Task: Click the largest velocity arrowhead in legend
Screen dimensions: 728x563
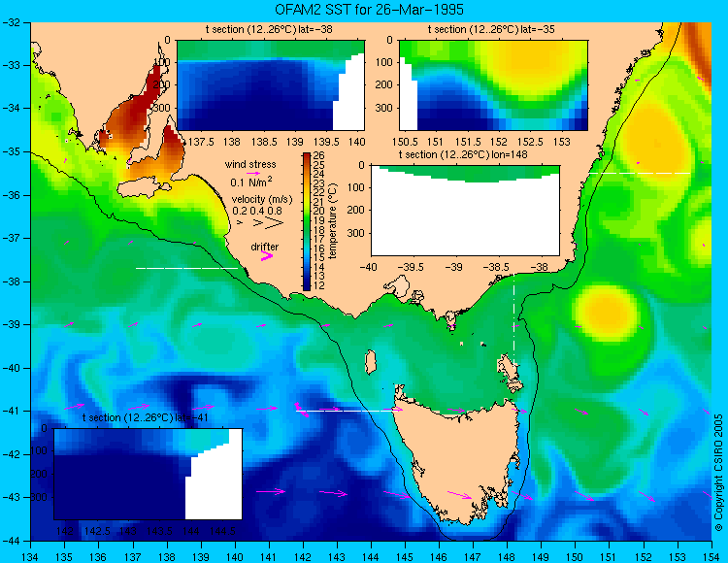Action: (x=275, y=223)
